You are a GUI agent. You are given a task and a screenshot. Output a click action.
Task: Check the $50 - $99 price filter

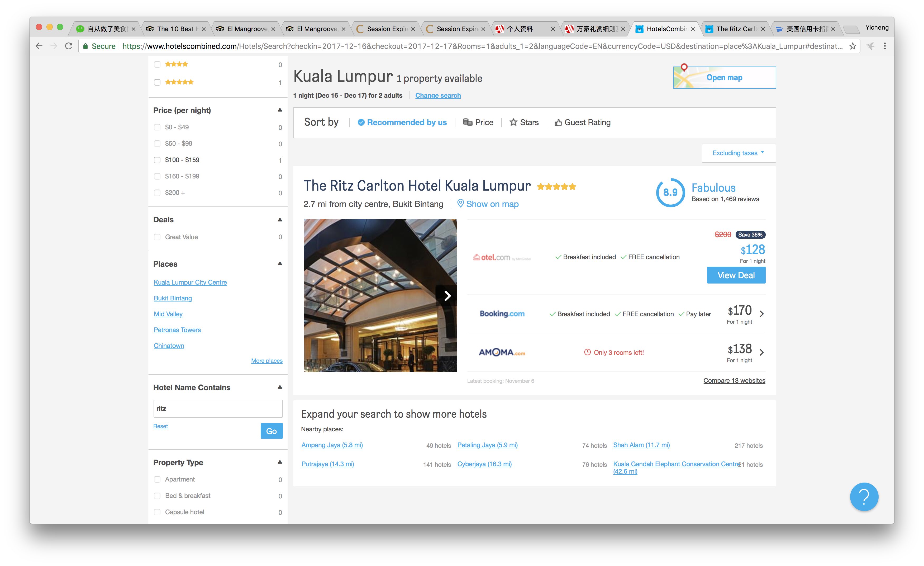coord(157,144)
